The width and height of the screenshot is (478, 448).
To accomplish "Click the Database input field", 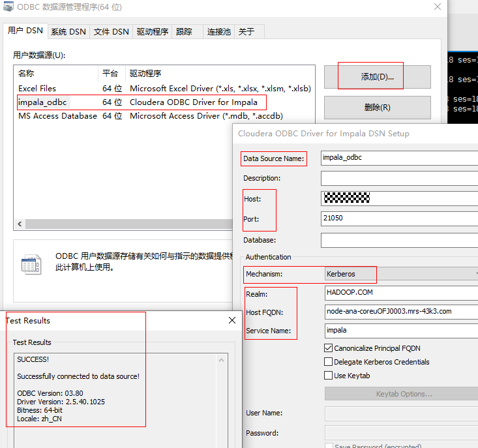I will point(399,240).
